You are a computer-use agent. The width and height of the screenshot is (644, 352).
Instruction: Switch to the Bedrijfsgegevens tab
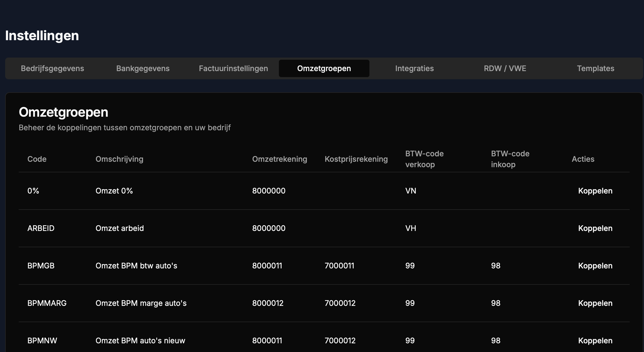click(x=52, y=68)
